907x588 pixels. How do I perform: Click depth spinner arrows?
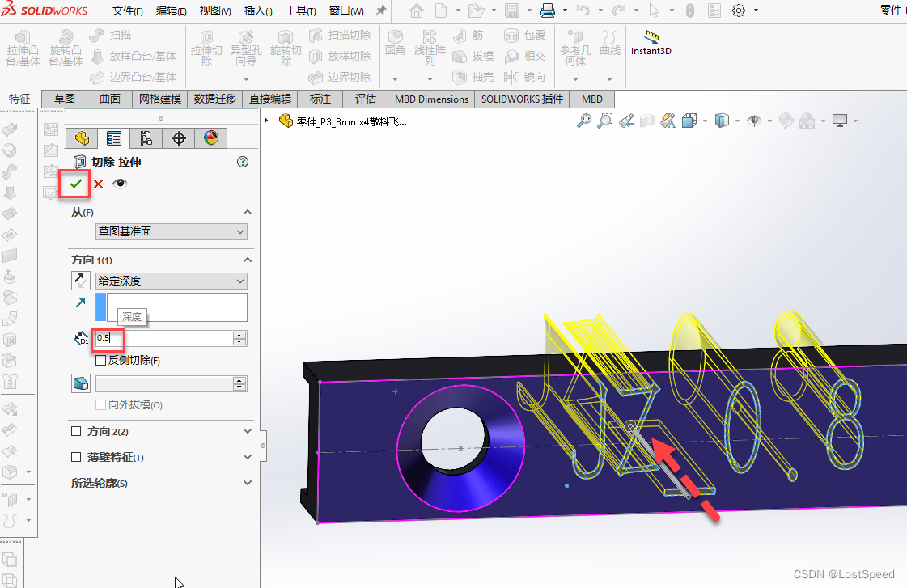(x=239, y=338)
